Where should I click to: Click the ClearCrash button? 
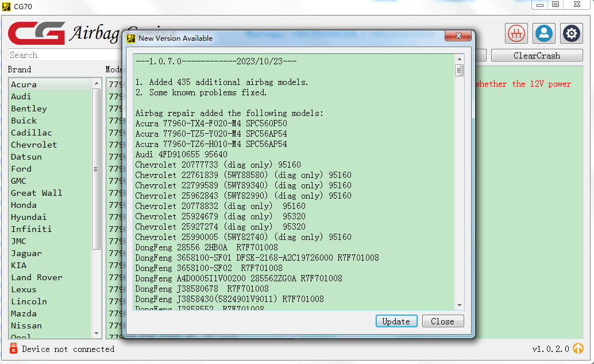tap(537, 56)
